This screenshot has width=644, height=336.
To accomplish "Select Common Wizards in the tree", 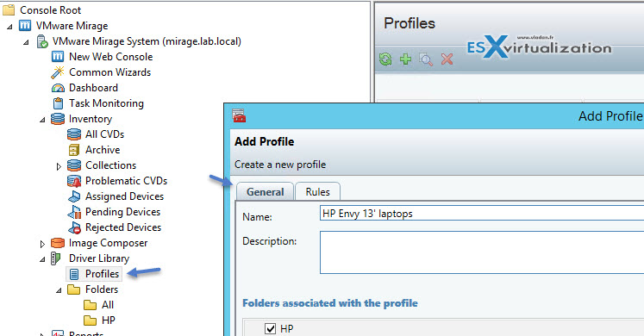I will [x=110, y=72].
